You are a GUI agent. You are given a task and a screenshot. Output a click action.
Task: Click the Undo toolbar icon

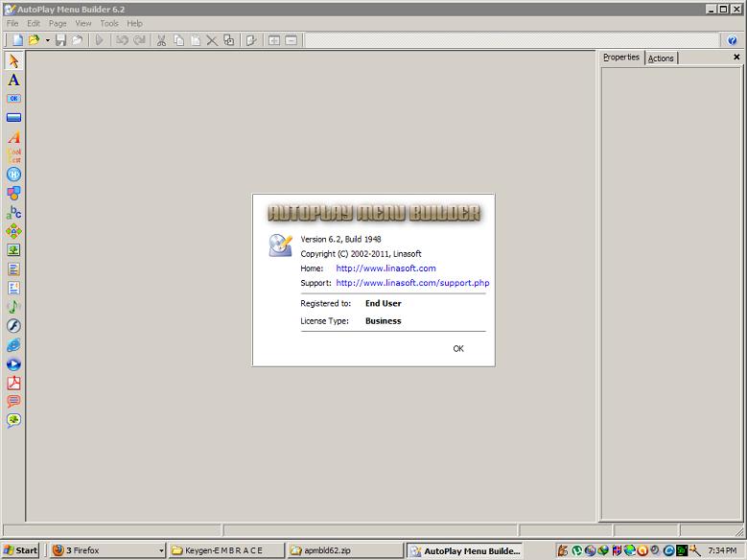click(122, 40)
